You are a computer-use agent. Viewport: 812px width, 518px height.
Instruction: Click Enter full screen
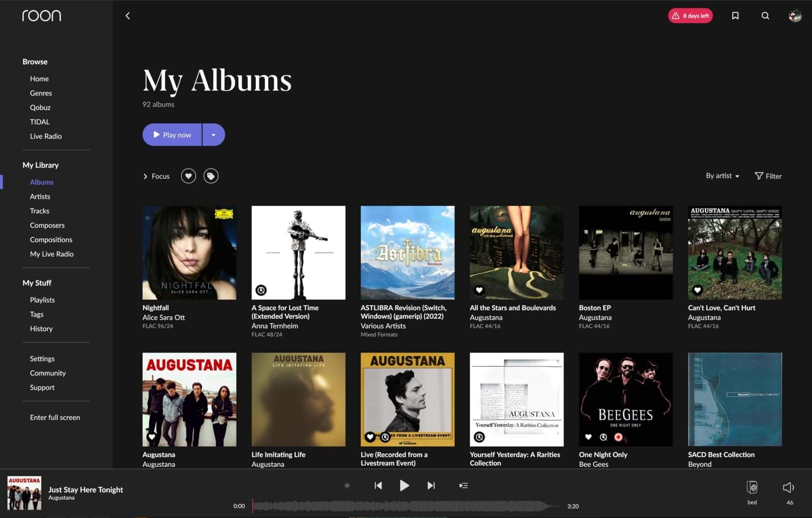55,417
